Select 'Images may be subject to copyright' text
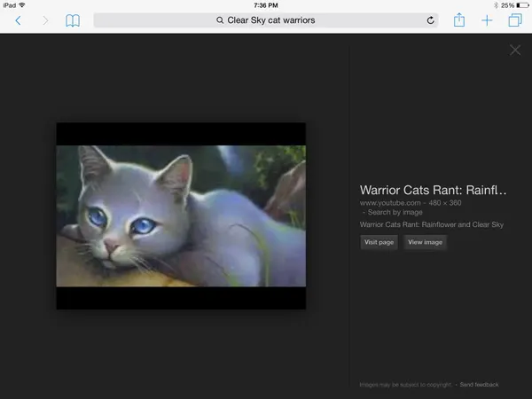 click(x=405, y=385)
